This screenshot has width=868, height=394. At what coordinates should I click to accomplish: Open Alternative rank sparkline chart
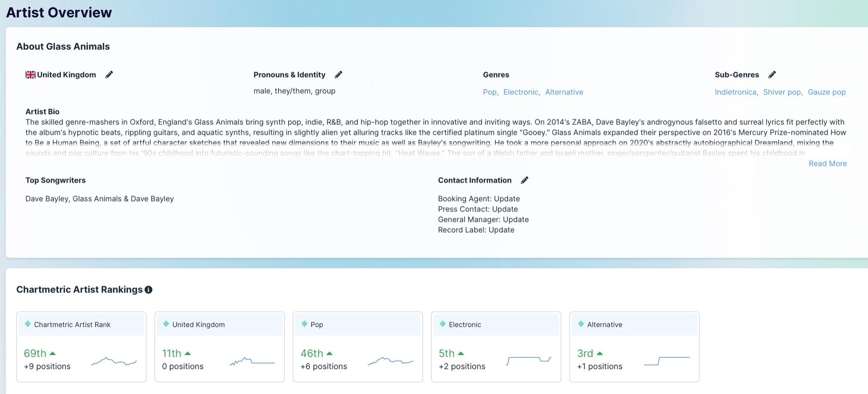pos(667,361)
